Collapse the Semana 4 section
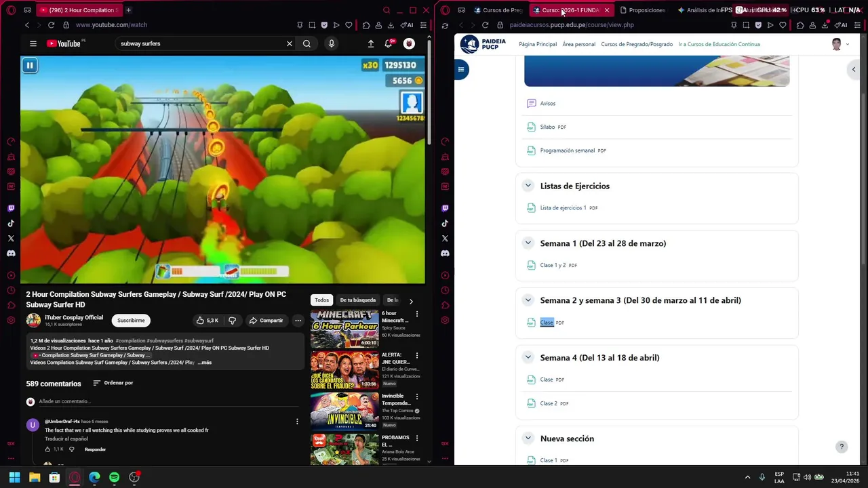Image resolution: width=868 pixels, height=488 pixels. pyautogui.click(x=528, y=357)
